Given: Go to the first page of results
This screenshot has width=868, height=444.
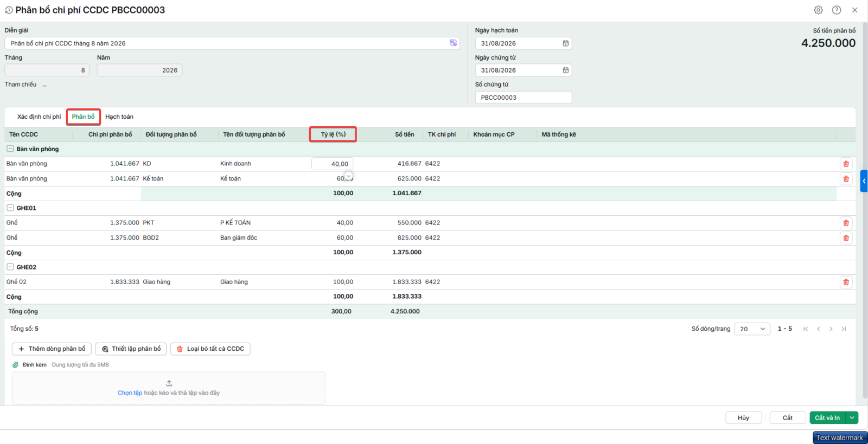Looking at the screenshot, I should click(806, 329).
